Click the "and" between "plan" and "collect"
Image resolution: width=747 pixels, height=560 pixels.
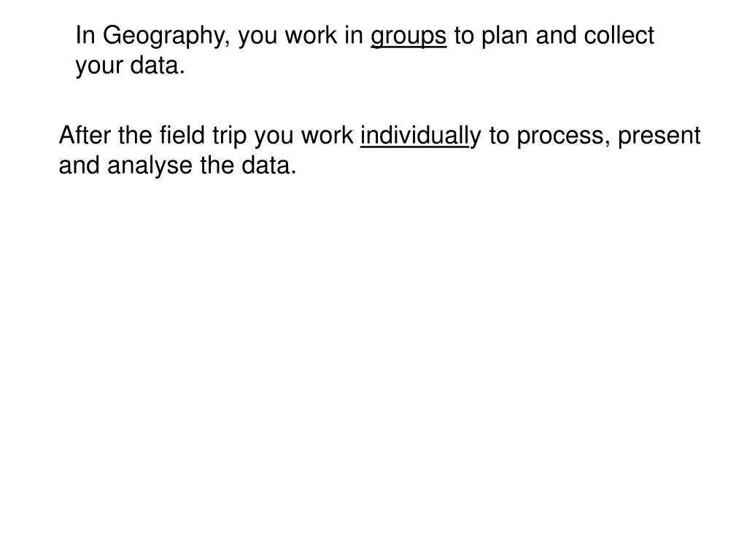(x=555, y=35)
